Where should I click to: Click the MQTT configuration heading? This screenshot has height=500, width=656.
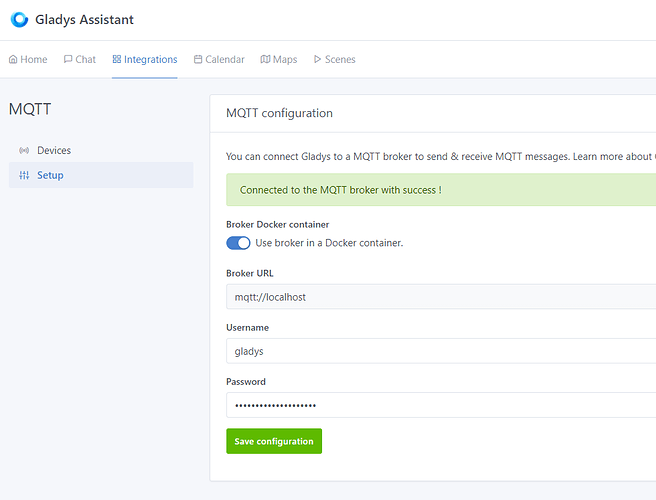(x=279, y=113)
